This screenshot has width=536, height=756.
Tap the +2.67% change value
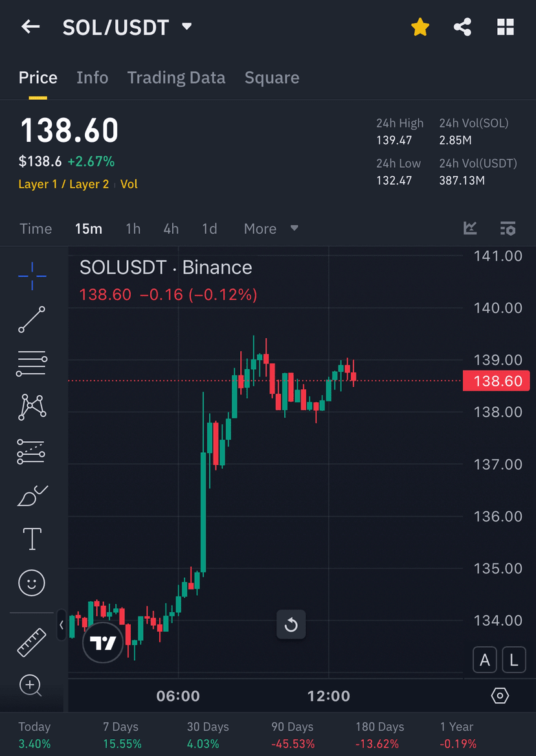[x=91, y=161]
